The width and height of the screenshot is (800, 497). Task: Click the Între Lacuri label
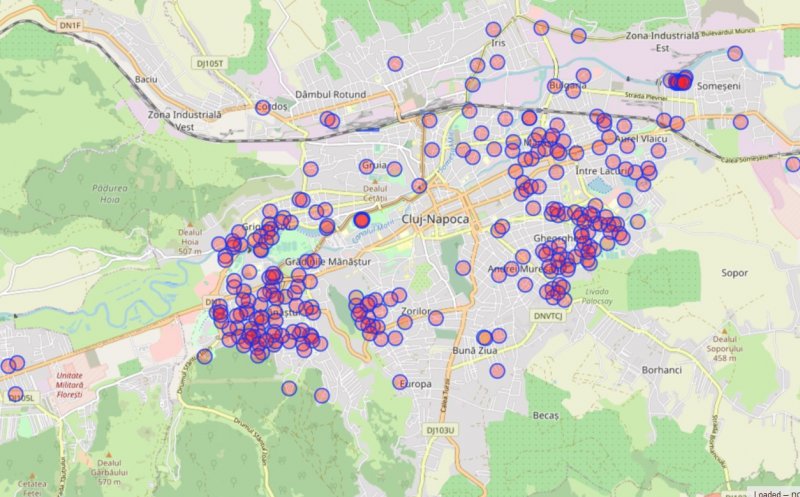[x=604, y=171]
